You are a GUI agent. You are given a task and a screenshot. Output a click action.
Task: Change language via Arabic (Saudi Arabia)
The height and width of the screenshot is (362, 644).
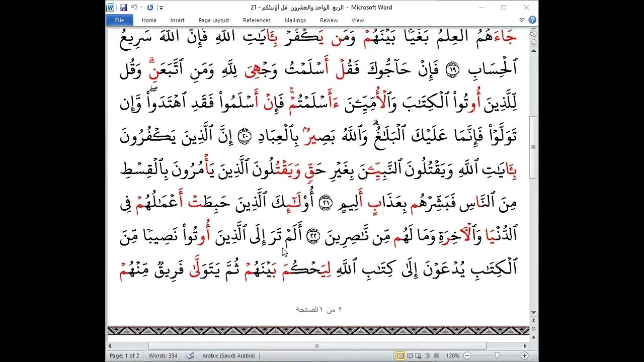coord(228,355)
